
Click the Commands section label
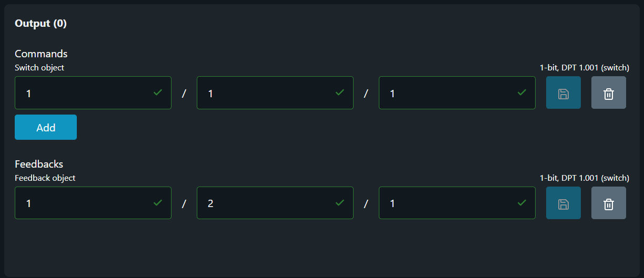coord(41,54)
